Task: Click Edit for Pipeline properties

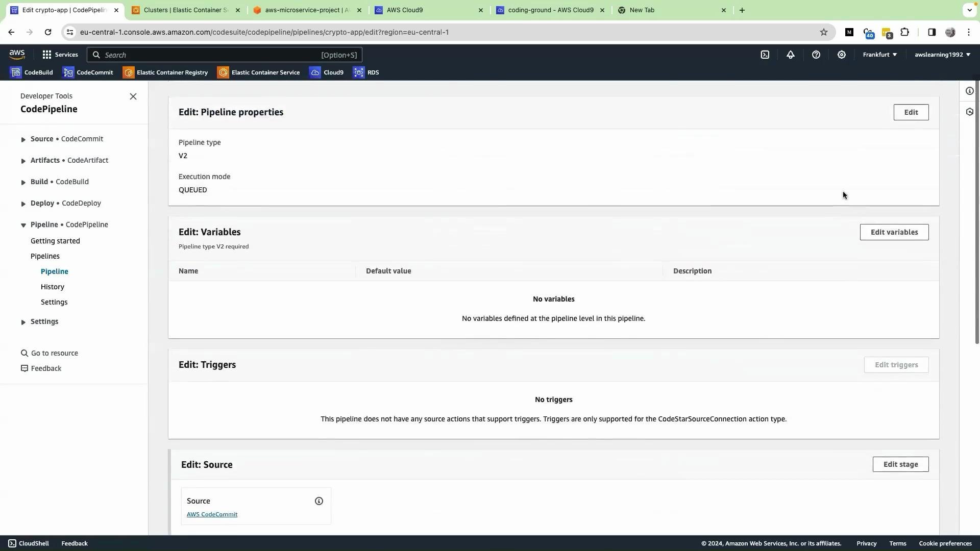Action: 911,112
